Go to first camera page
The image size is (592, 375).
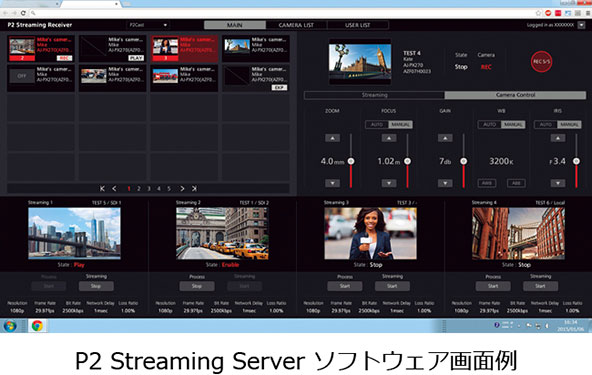tap(102, 188)
